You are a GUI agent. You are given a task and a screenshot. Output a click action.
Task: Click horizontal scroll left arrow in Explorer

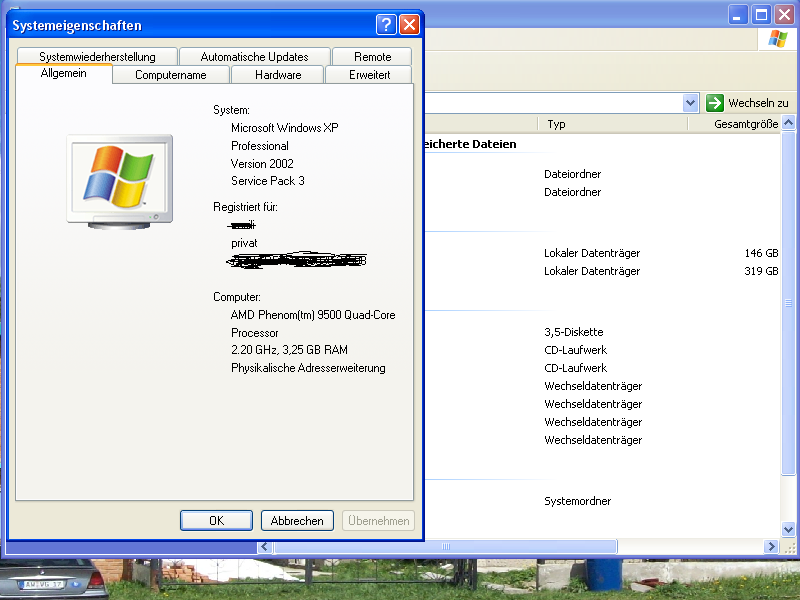click(264, 546)
